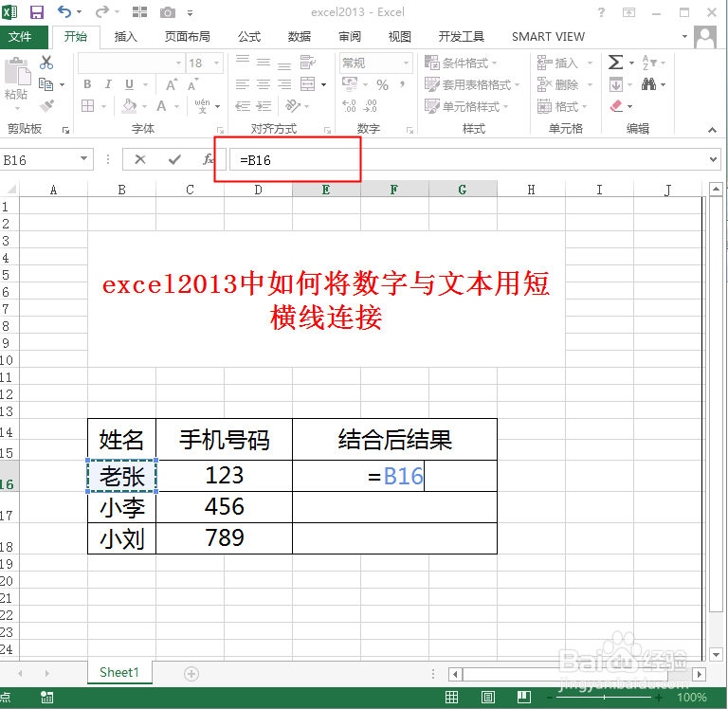Click the wén phonetic guide icon
The width and height of the screenshot is (728, 709).
[203, 106]
